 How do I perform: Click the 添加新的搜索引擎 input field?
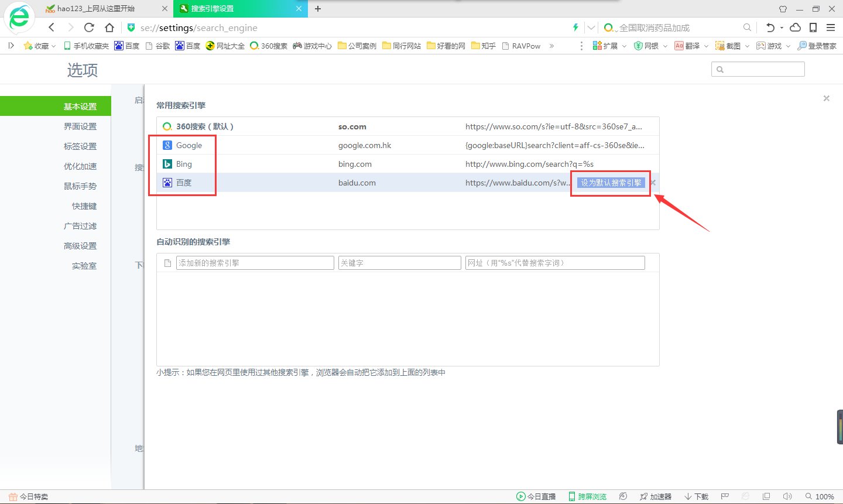point(255,263)
